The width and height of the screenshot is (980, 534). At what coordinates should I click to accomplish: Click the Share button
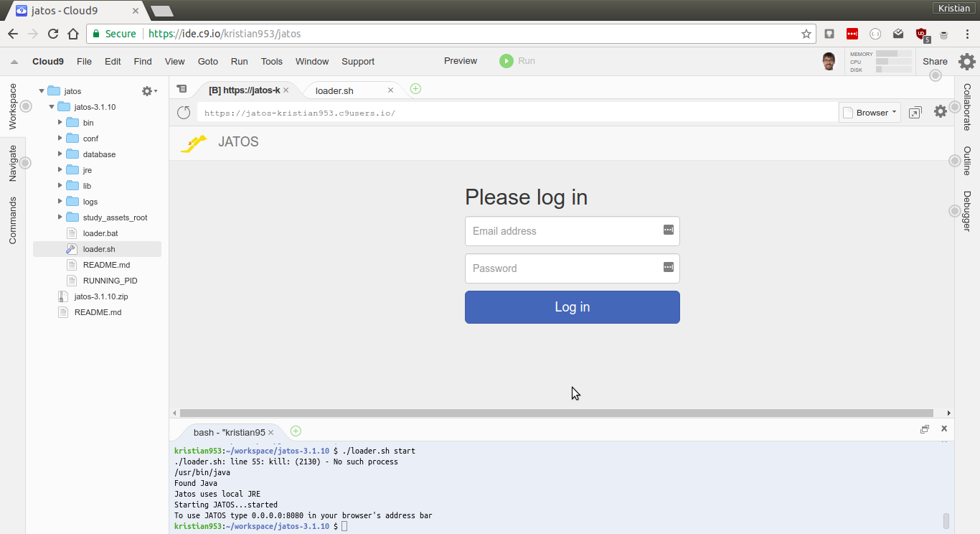(x=935, y=62)
